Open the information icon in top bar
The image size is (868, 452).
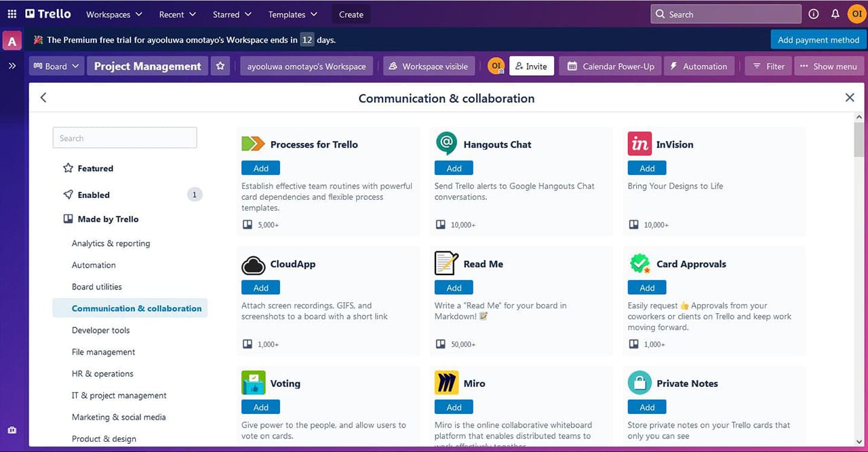(814, 14)
